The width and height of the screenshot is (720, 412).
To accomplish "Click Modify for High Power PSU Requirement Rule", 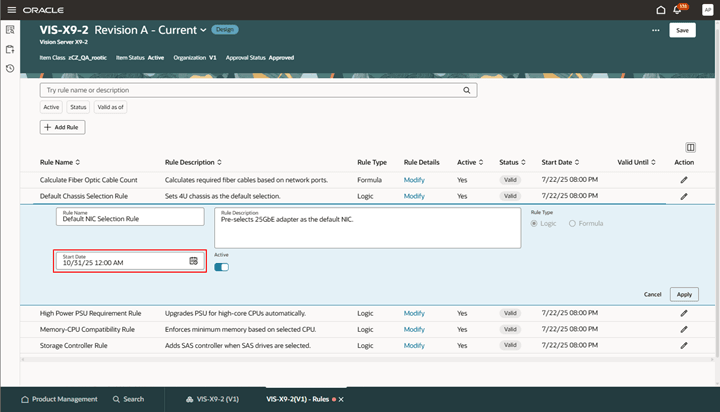I will [x=414, y=313].
